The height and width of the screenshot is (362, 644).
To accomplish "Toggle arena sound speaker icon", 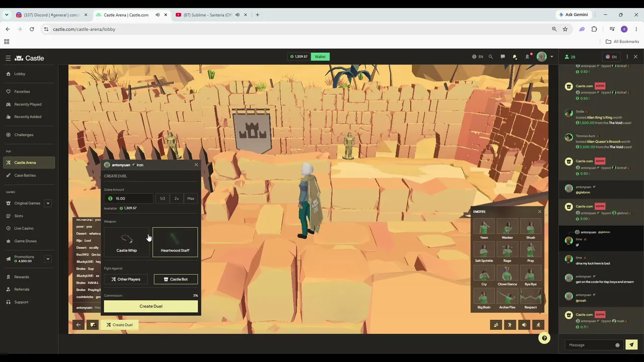I will [524, 325].
